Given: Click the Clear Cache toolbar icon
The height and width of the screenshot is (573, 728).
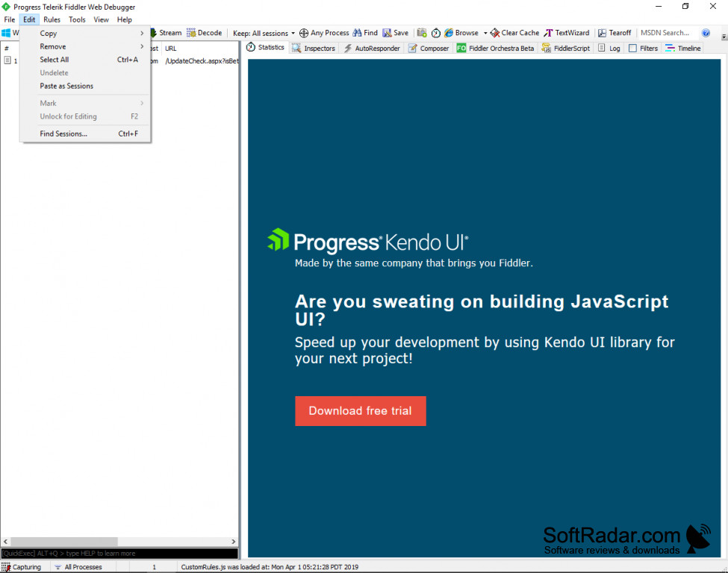Looking at the screenshot, I should click(x=495, y=33).
